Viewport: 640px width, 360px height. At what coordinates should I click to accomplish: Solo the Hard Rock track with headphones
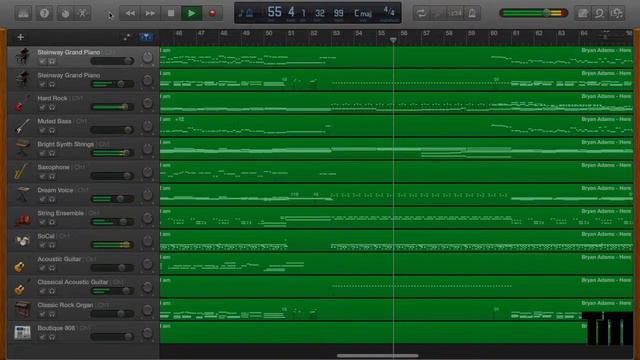click(x=52, y=107)
